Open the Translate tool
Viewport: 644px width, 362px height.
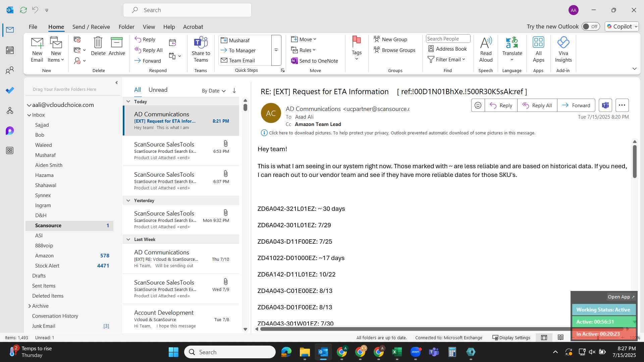512,49
